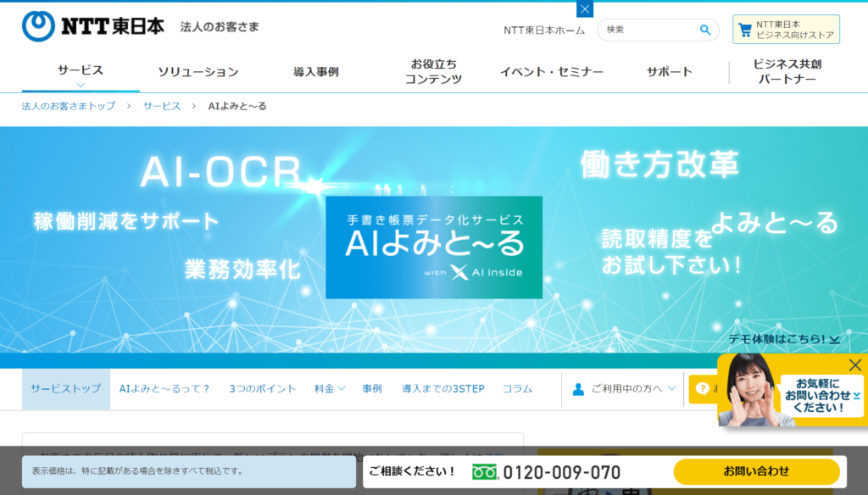Screen dimensions: 868x495
Task: Click the 法人のお客さま header text
Action: click(220, 26)
